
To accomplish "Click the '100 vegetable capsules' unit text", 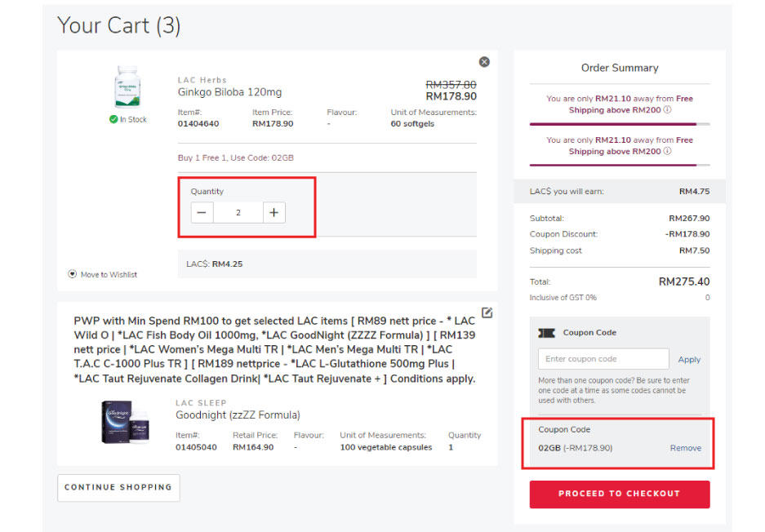I will (x=386, y=447).
